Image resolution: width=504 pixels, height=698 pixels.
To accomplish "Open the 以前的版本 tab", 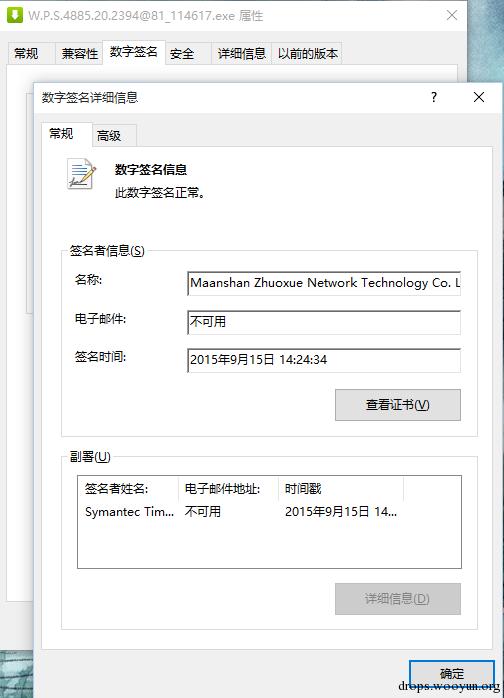I will click(308, 54).
